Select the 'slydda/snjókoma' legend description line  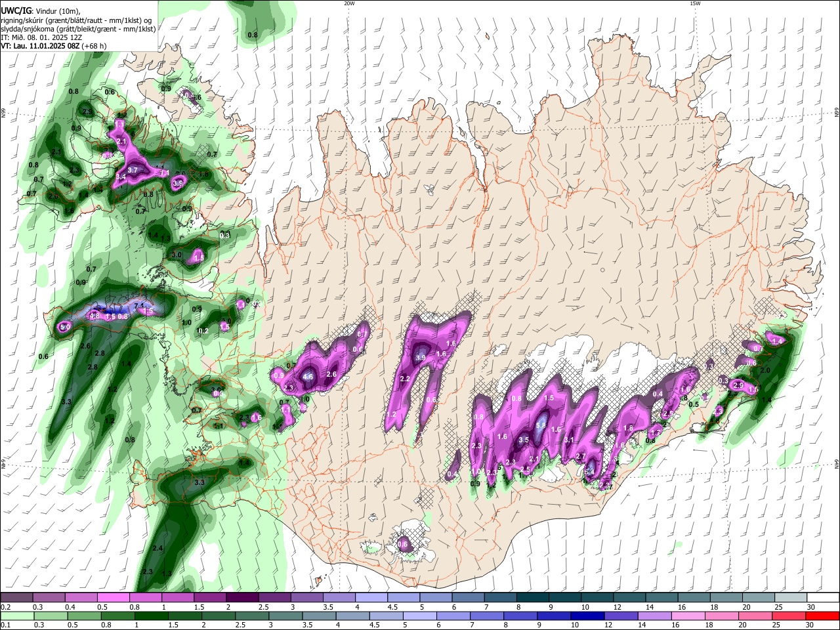[78, 29]
